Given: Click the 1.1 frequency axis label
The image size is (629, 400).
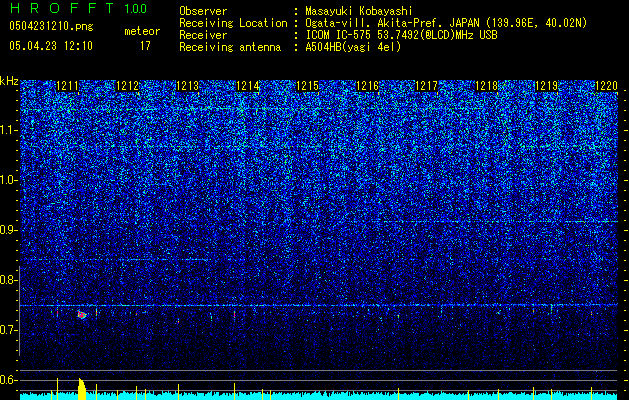Looking at the screenshot, I should pyautogui.click(x=9, y=130).
